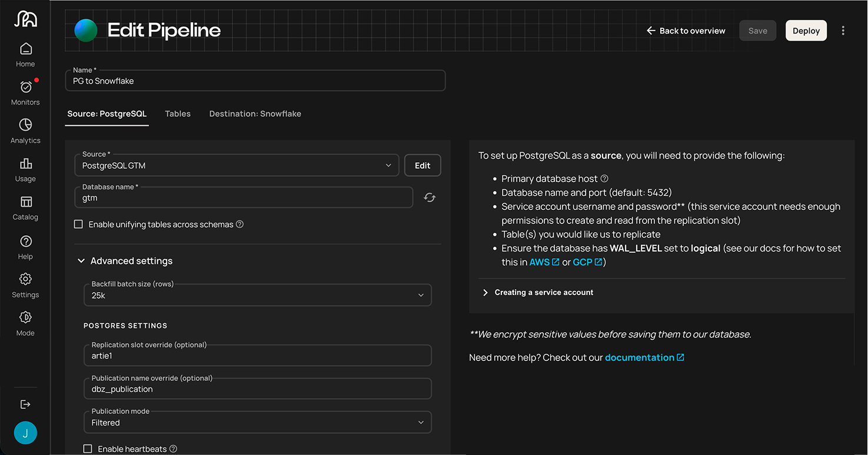Tick the Enable heartbeats checkbox
868x455 pixels.
click(88, 449)
